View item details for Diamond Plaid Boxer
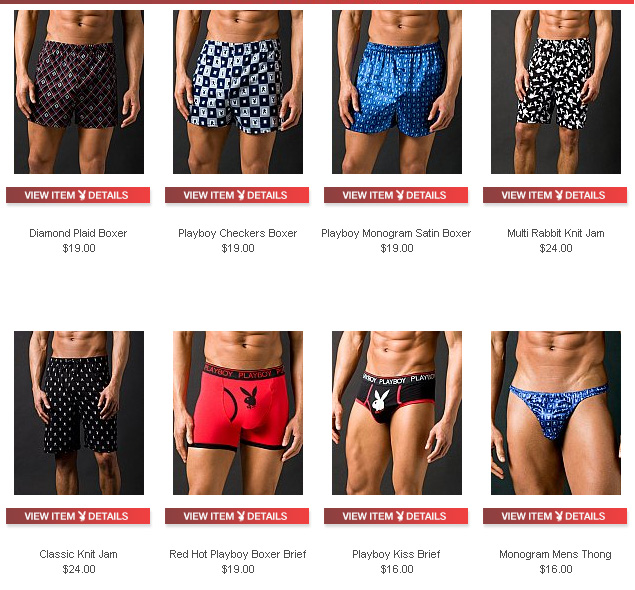635x590 pixels. [78, 195]
